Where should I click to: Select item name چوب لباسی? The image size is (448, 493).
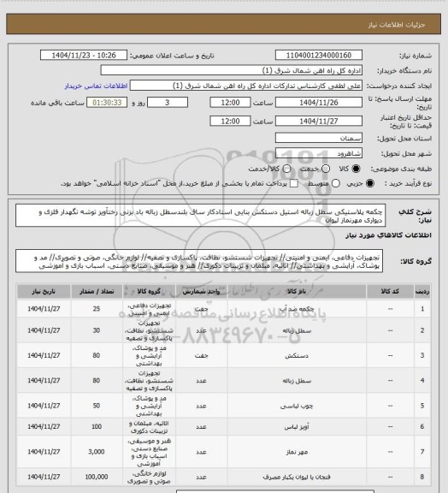coord(297,406)
